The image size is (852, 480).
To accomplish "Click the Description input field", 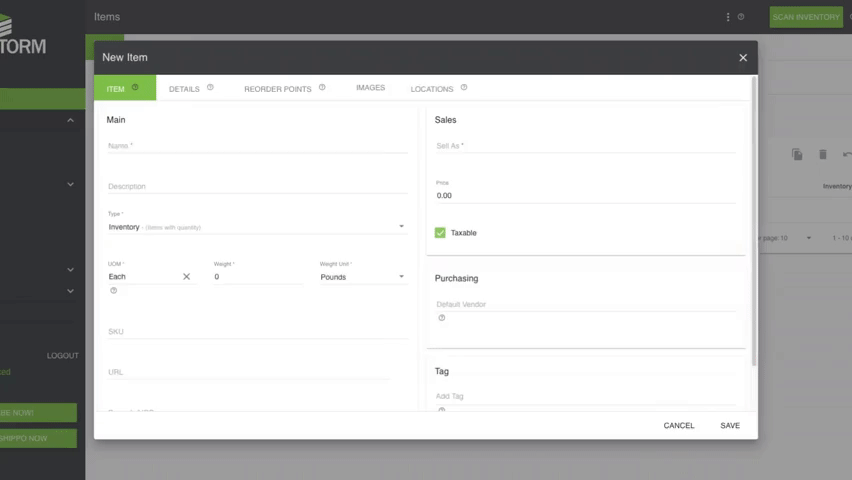I will pos(258,186).
